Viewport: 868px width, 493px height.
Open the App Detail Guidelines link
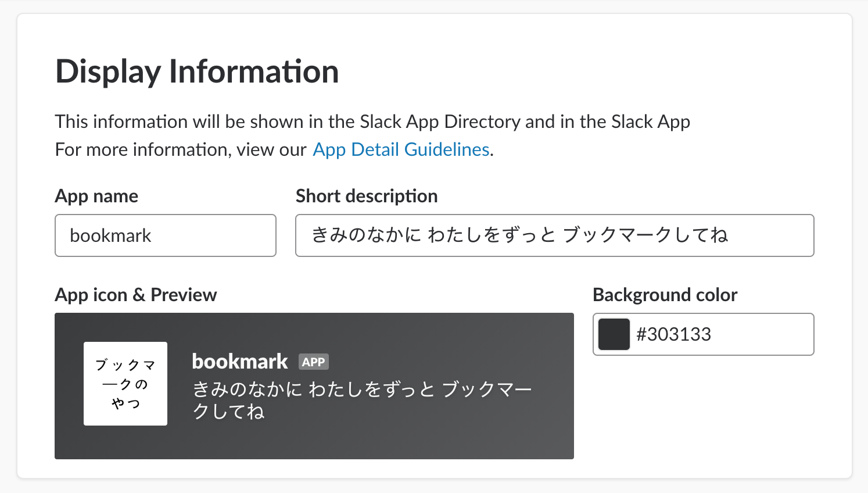point(402,149)
